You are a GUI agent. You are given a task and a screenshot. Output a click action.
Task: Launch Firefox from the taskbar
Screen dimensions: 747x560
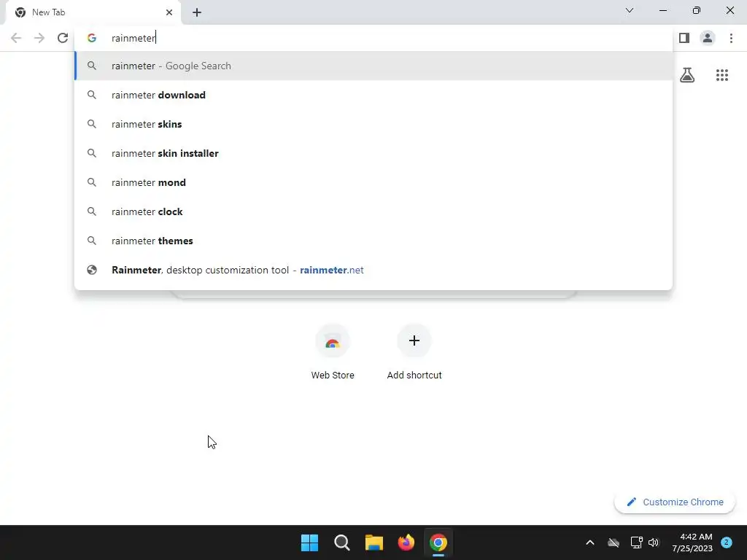coord(406,542)
